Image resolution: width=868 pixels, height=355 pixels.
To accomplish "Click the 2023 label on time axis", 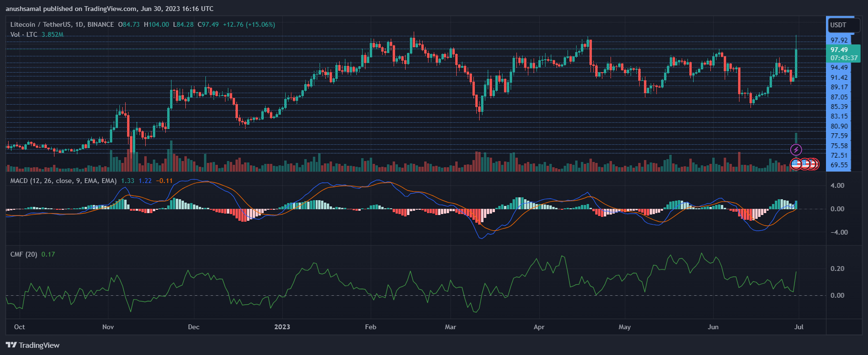I will tap(282, 327).
